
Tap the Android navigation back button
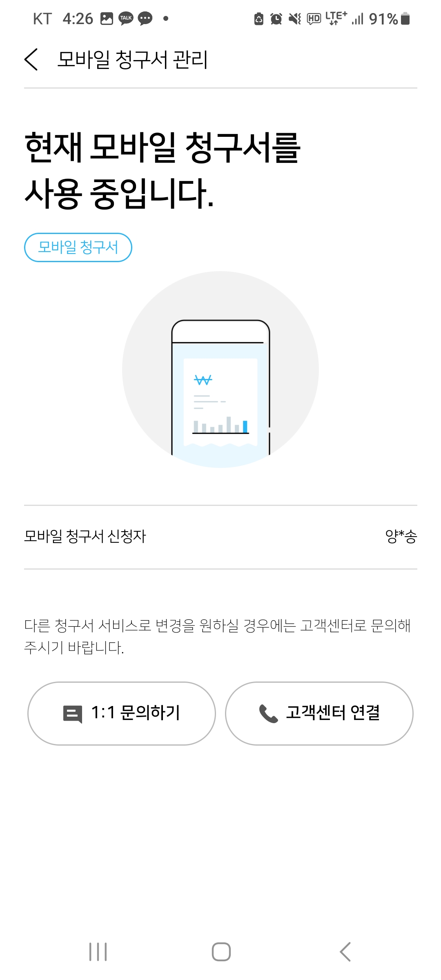click(345, 952)
